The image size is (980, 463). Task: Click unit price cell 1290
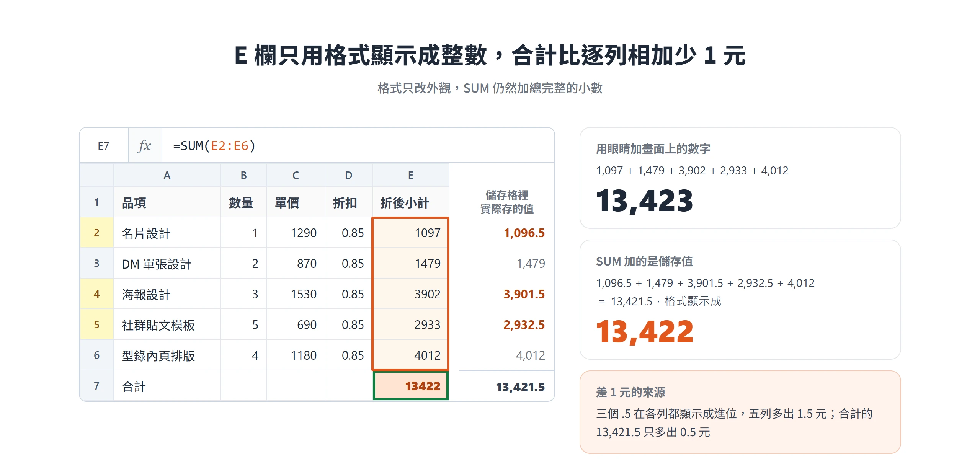point(296,233)
